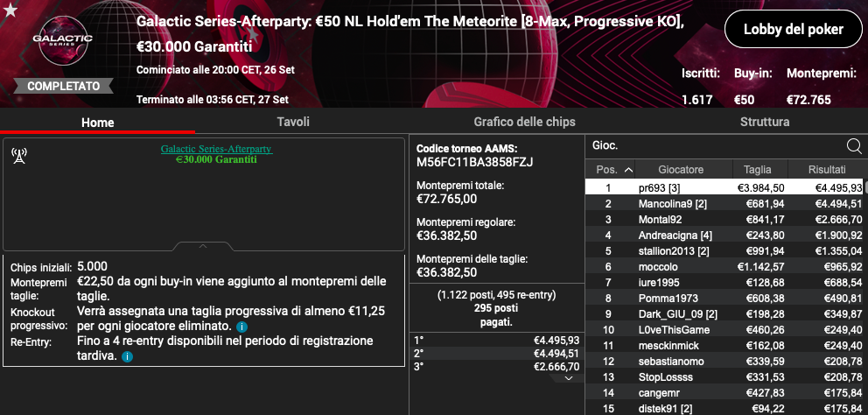Viewport: 868px width, 415px height.
Task: Sort by the Pos. column arrow
Action: pyautogui.click(x=626, y=170)
